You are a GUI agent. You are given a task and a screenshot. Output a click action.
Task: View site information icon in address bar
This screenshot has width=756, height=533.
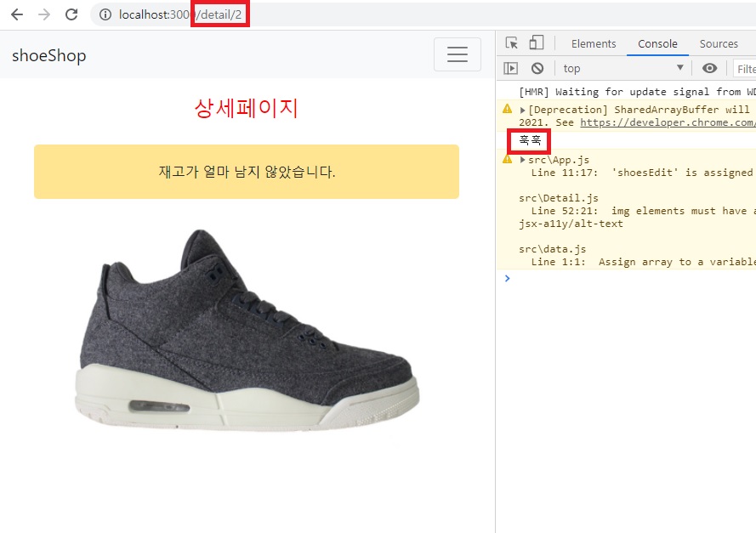click(105, 14)
